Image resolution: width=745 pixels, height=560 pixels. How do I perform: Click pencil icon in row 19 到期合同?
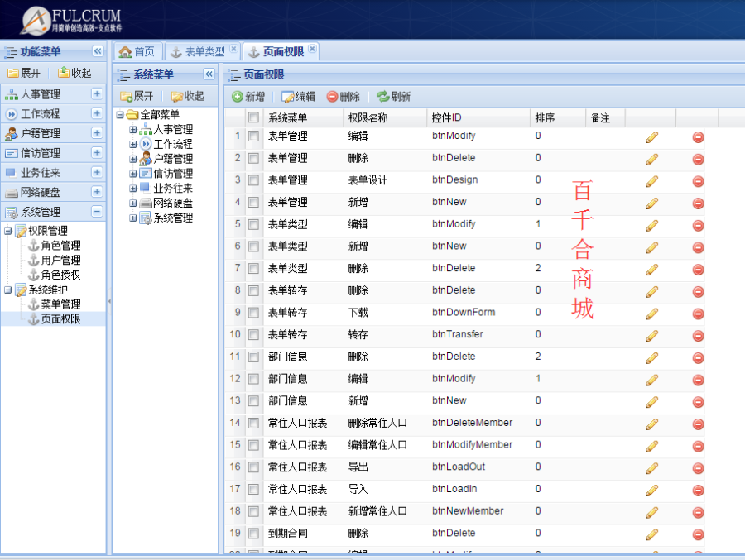pos(652,534)
